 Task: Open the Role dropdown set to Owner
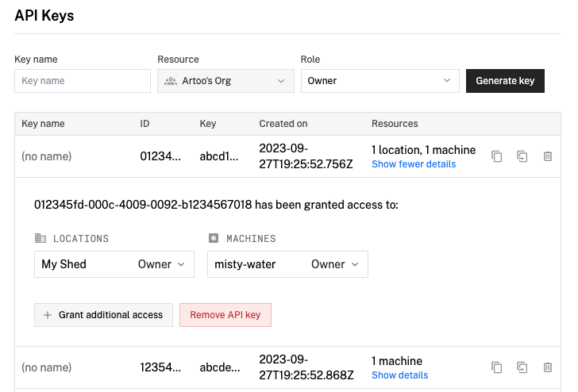[x=380, y=81]
